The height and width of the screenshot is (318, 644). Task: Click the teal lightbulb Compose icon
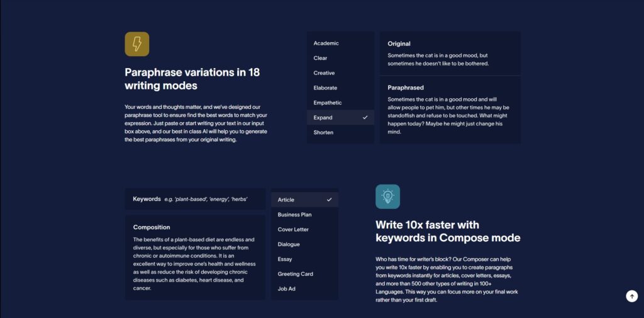(x=387, y=196)
